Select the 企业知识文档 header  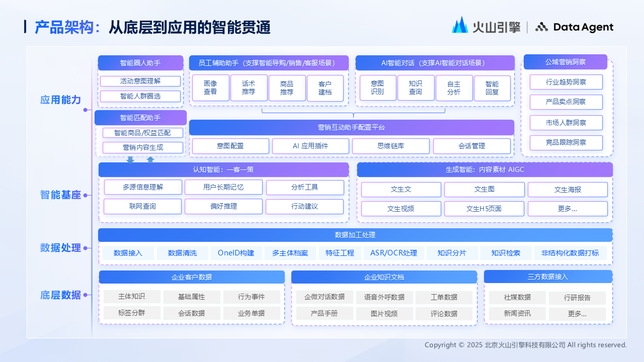tap(384, 277)
